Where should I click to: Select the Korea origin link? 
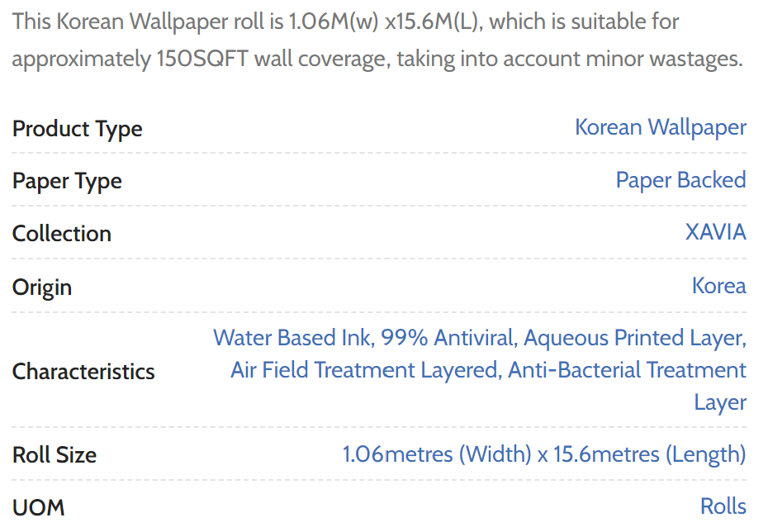click(718, 286)
